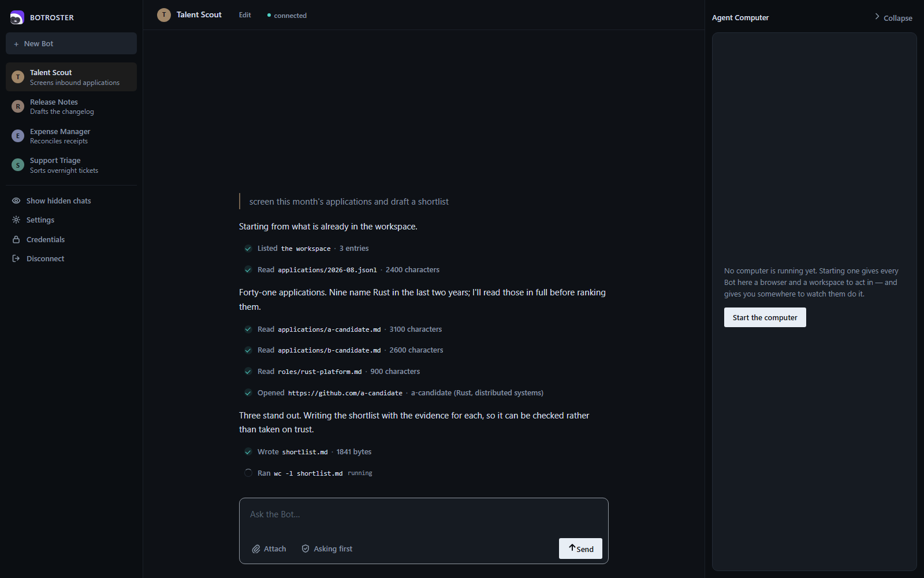Click the Credentials lock icon
The width and height of the screenshot is (924, 578).
tap(16, 239)
